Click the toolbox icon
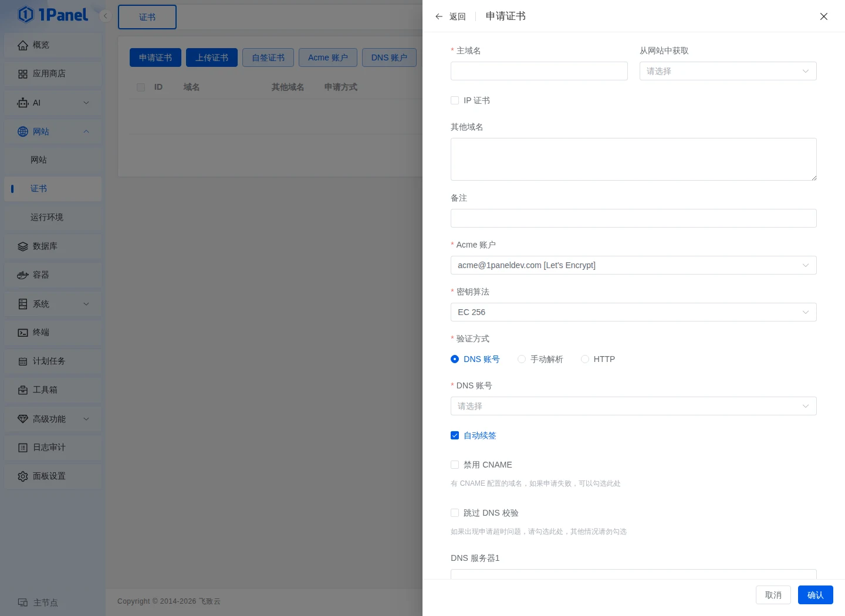This screenshot has height=616, width=845. 23,390
